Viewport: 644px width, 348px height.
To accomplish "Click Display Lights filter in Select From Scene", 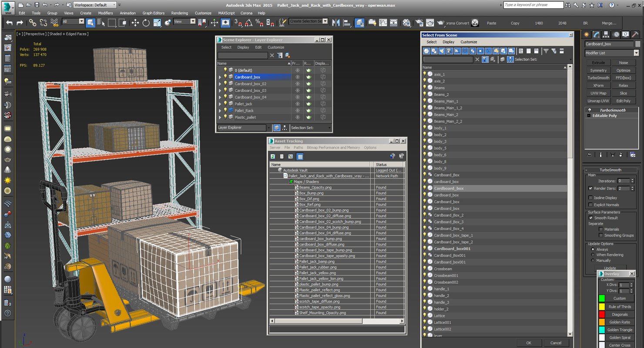I will tap(442, 51).
